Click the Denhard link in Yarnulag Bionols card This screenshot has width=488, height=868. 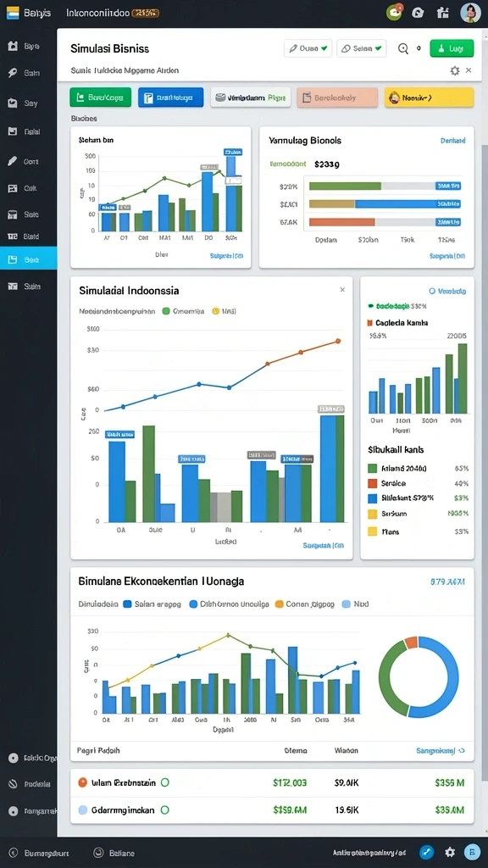point(452,141)
